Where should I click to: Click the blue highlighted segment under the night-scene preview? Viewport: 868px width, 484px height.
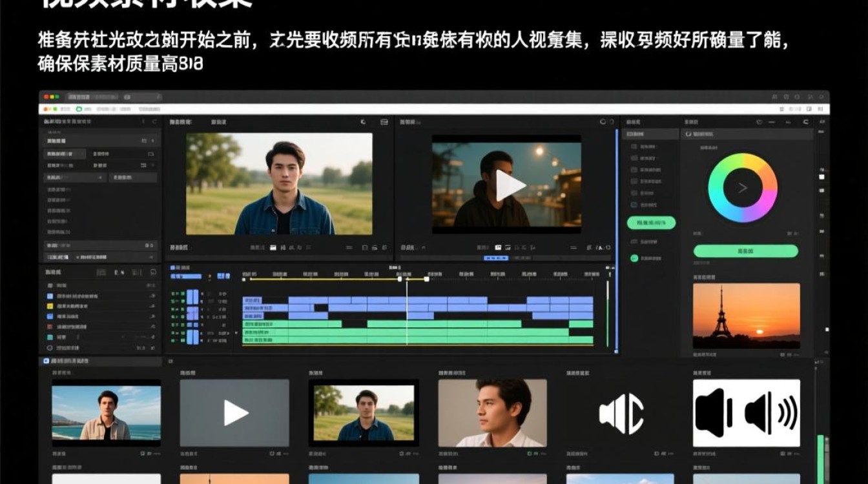(x=496, y=258)
